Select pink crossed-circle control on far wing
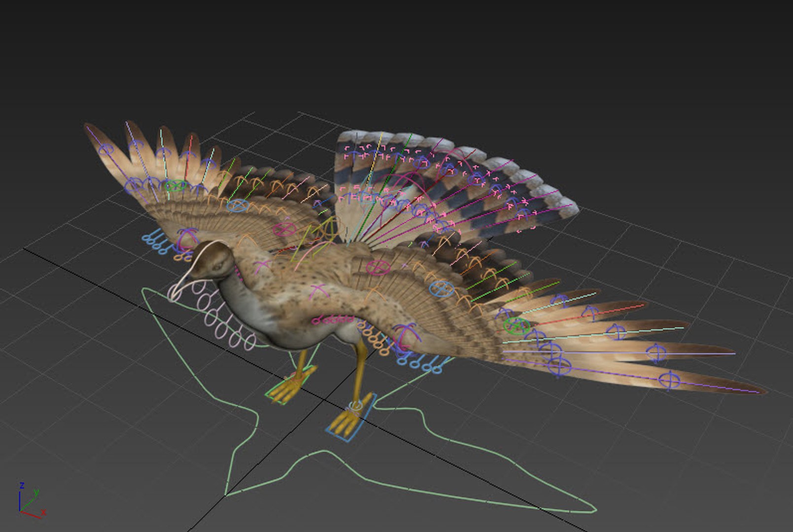The width and height of the screenshot is (793, 532). [x=284, y=229]
